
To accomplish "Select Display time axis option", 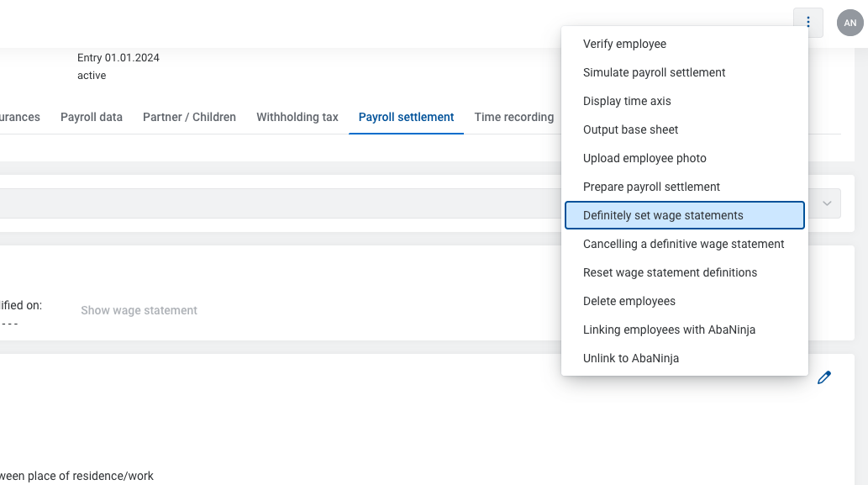I will pyautogui.click(x=627, y=101).
